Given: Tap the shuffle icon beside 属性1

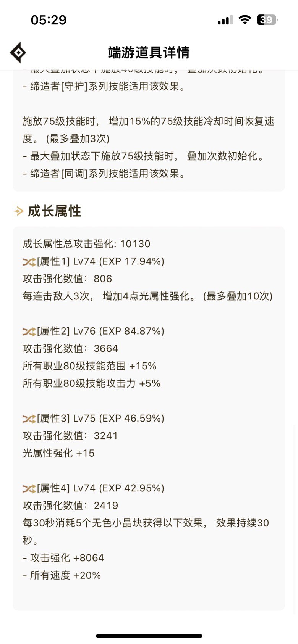Looking at the screenshot, I should [x=29, y=262].
